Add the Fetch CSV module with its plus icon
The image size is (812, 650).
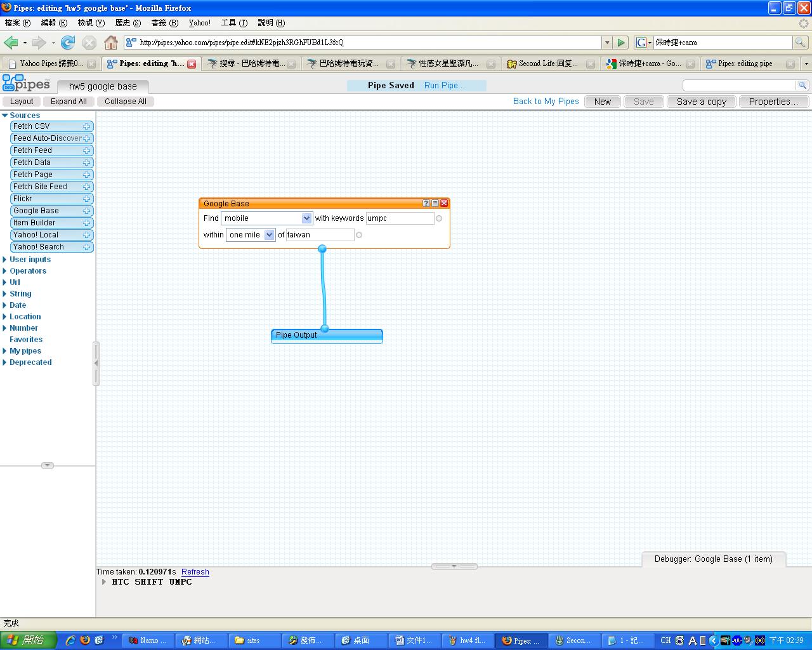(87, 126)
